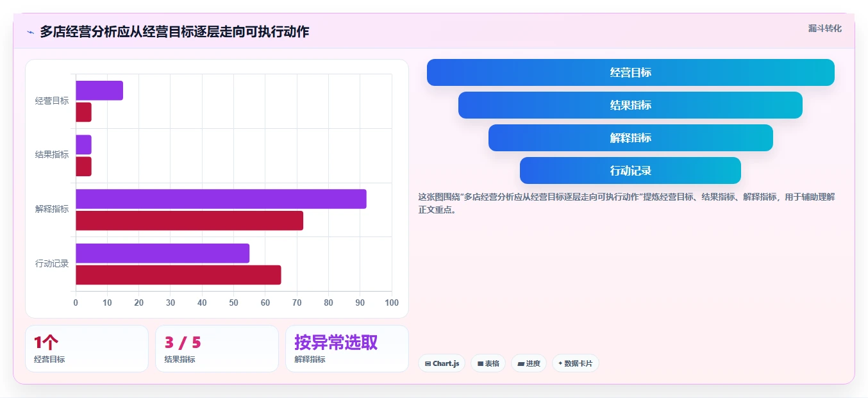
Task: Select the 解释指标 funnel stage bar
Action: coord(630,138)
